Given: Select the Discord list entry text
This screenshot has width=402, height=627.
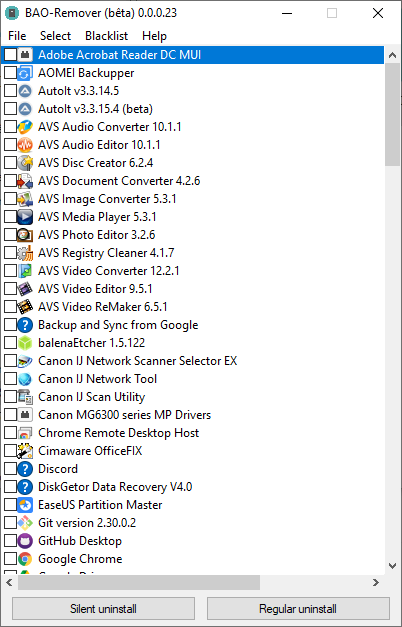Looking at the screenshot, I should (58, 469).
